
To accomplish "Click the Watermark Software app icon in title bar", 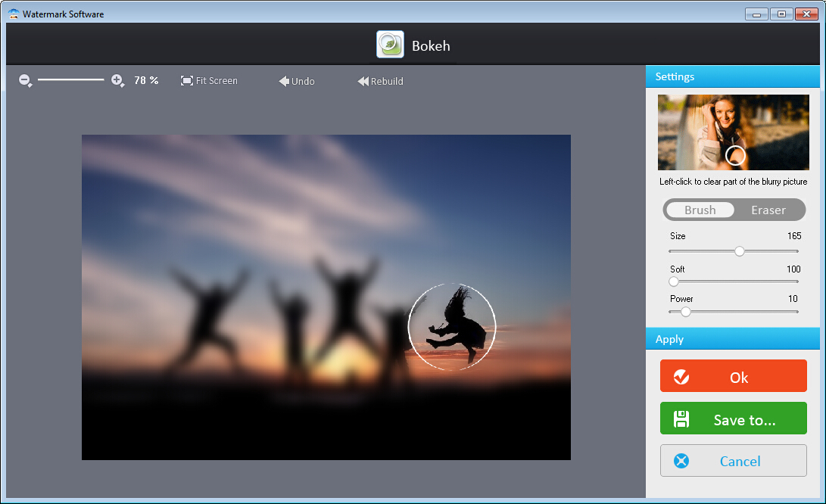I will click(14, 14).
